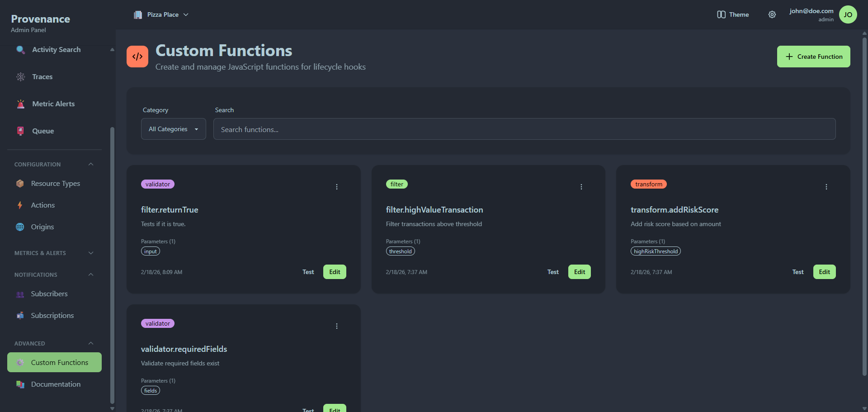Click the JO user avatar
Screen dimensions: 868x412
[849, 14]
